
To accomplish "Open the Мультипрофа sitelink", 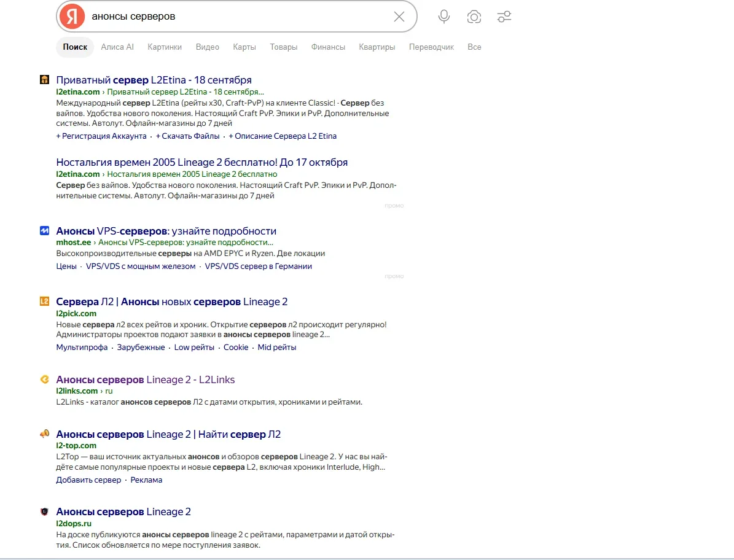I will click(82, 347).
